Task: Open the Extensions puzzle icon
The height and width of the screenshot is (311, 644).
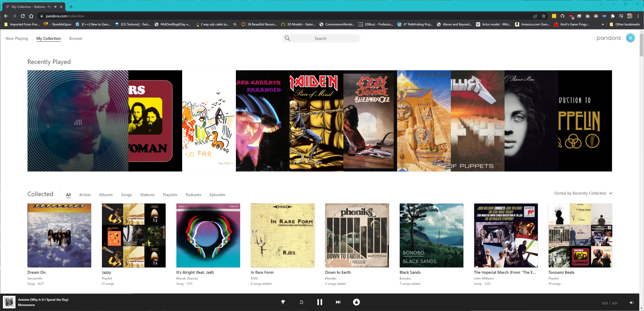Action: (613, 16)
